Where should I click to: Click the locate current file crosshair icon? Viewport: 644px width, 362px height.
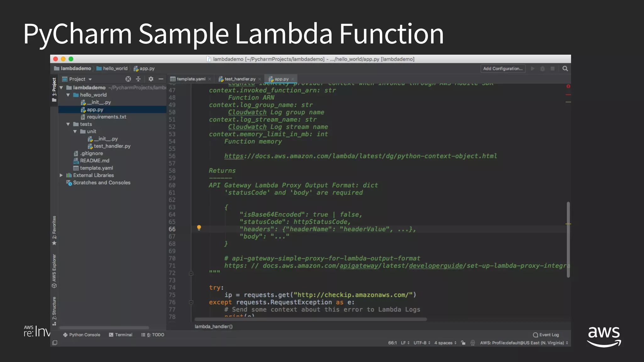click(x=128, y=79)
